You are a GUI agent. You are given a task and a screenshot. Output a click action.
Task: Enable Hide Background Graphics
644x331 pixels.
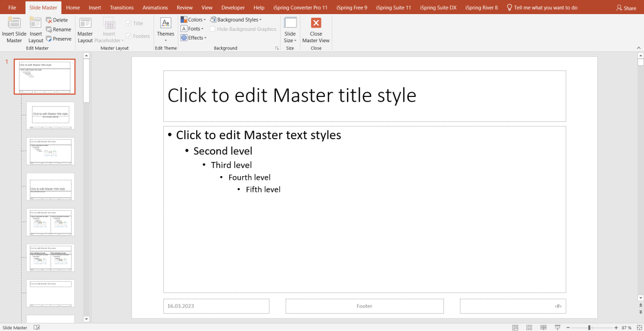click(x=212, y=29)
